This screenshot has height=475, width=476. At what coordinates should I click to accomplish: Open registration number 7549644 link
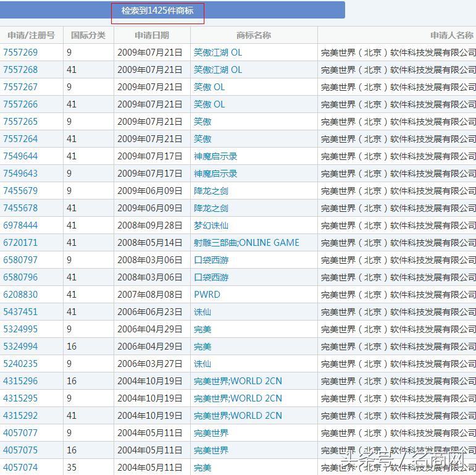point(20,156)
